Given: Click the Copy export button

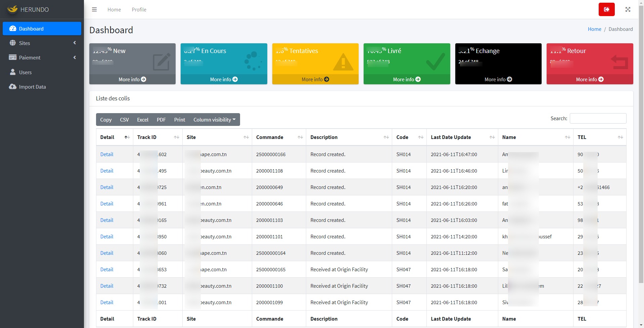Looking at the screenshot, I should [x=106, y=120].
